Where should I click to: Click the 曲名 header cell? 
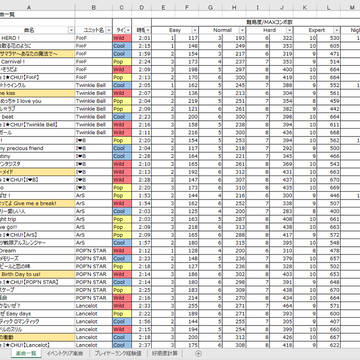[37, 30]
